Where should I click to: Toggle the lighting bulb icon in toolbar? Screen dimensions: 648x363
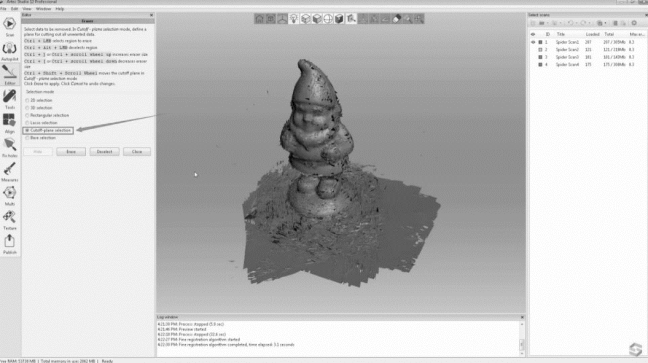click(x=293, y=19)
